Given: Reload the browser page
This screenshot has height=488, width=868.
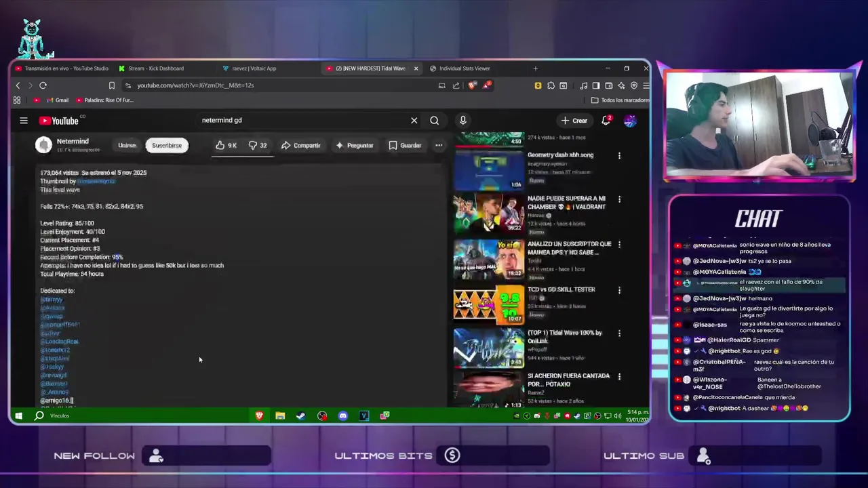Looking at the screenshot, I should click(x=43, y=85).
